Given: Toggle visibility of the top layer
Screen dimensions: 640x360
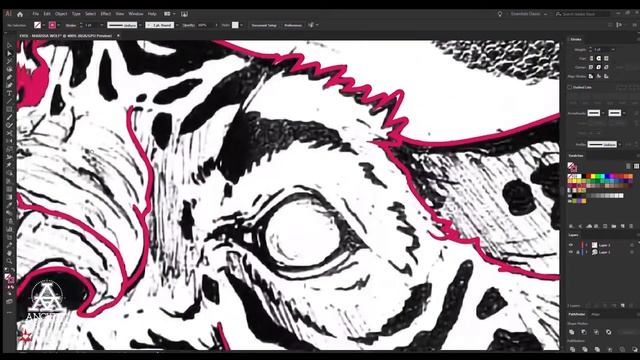Looking at the screenshot, I should click(x=571, y=245).
